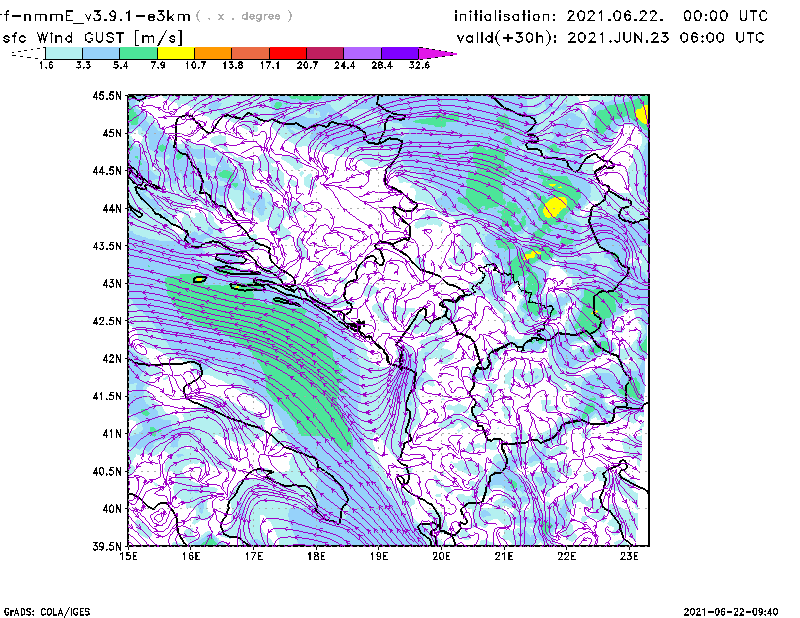
Task: Click the 15E longitude label
Action: click(x=128, y=556)
